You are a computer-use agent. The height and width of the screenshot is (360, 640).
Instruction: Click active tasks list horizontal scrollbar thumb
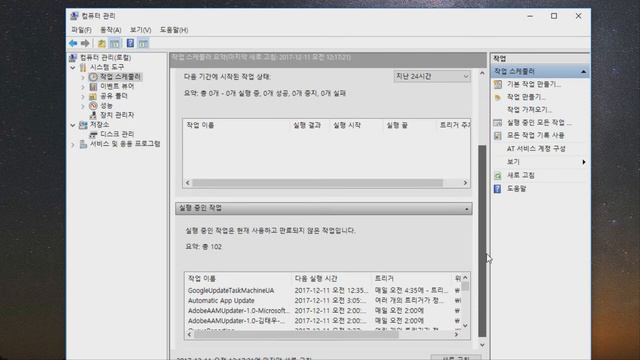coord(296,334)
